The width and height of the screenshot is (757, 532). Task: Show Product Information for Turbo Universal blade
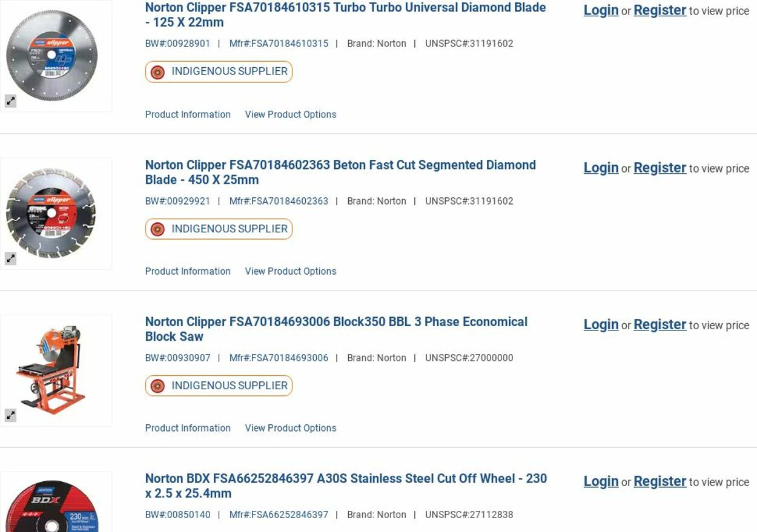[x=188, y=114]
